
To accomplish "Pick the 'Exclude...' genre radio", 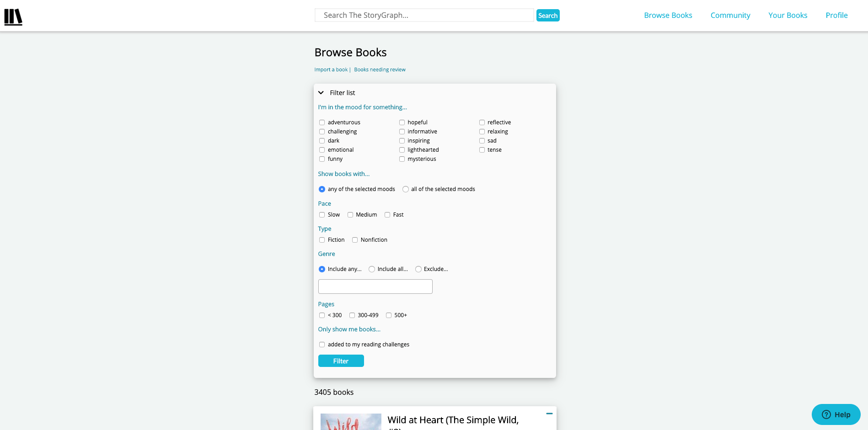I will (418, 269).
